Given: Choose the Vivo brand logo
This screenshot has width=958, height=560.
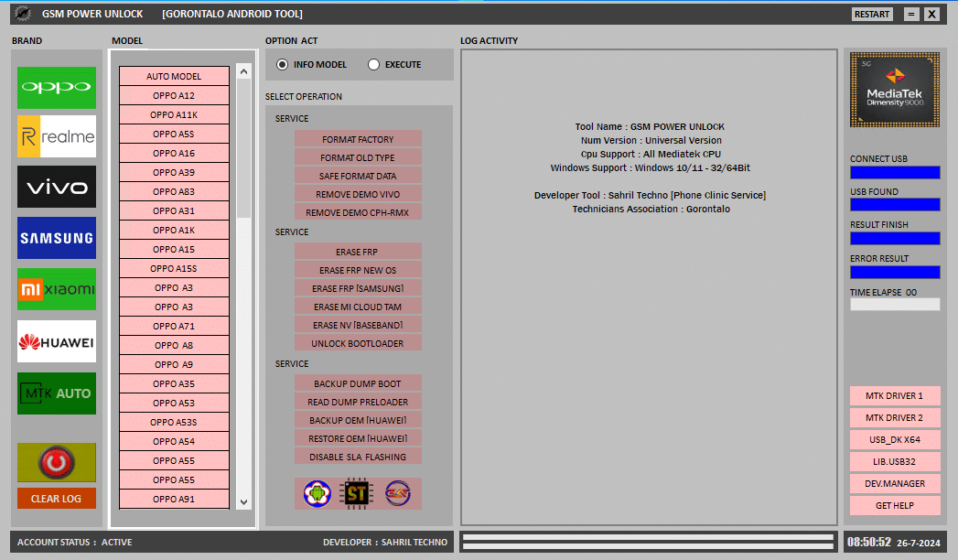Looking at the screenshot, I should coord(56,187).
